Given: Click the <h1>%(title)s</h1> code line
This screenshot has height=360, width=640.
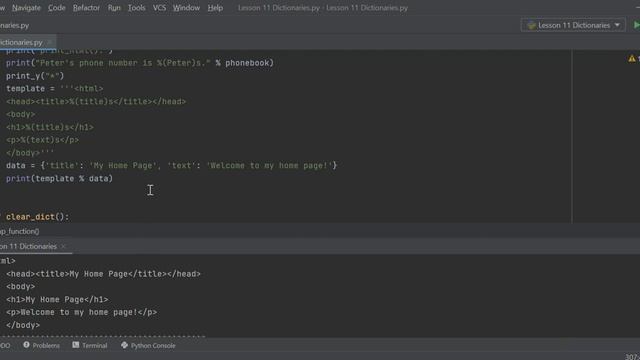Looking at the screenshot, I should pyautogui.click(x=50, y=127).
